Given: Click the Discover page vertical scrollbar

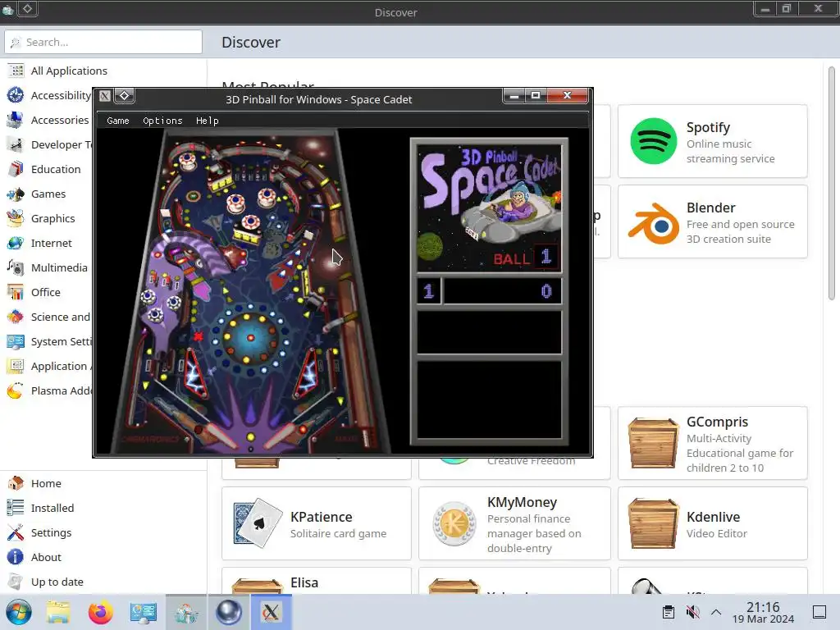Looking at the screenshot, I should pos(832,183).
